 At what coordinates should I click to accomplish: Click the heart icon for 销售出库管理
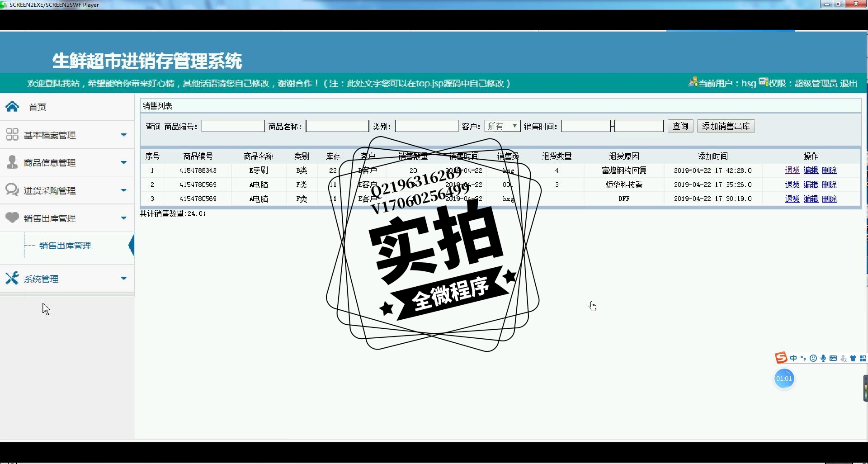12,218
